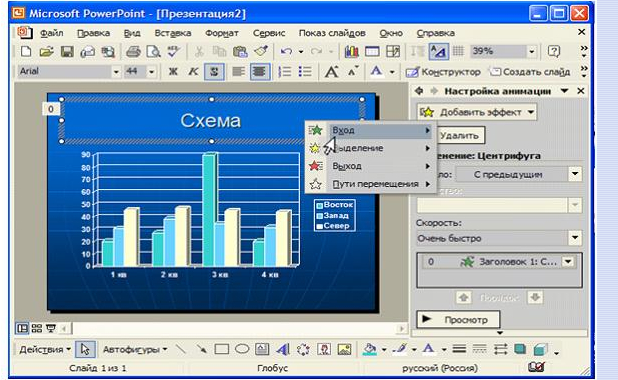Center align the text

pos(260,72)
